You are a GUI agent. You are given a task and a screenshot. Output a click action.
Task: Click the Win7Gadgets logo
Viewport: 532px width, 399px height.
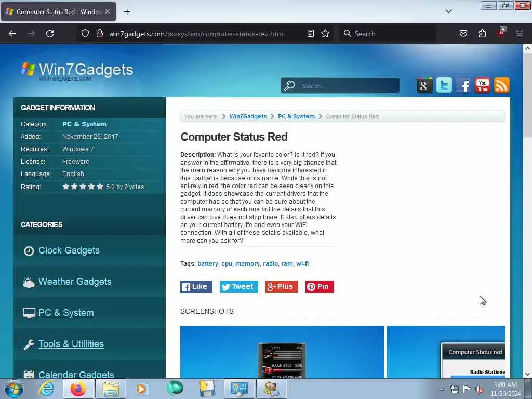tap(77, 71)
